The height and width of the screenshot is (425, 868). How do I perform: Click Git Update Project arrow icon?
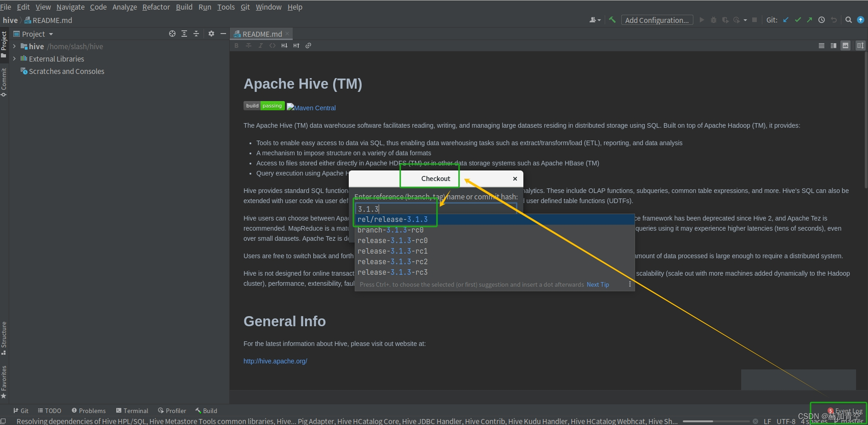coord(786,20)
